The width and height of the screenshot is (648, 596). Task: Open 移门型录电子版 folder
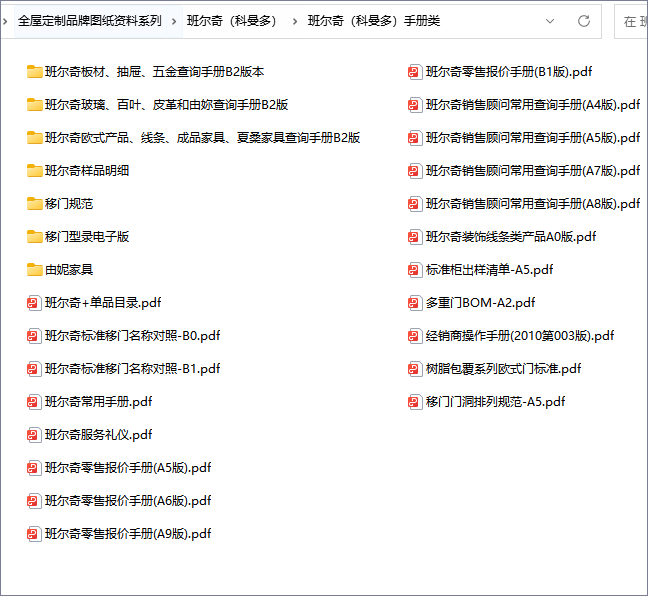point(87,237)
